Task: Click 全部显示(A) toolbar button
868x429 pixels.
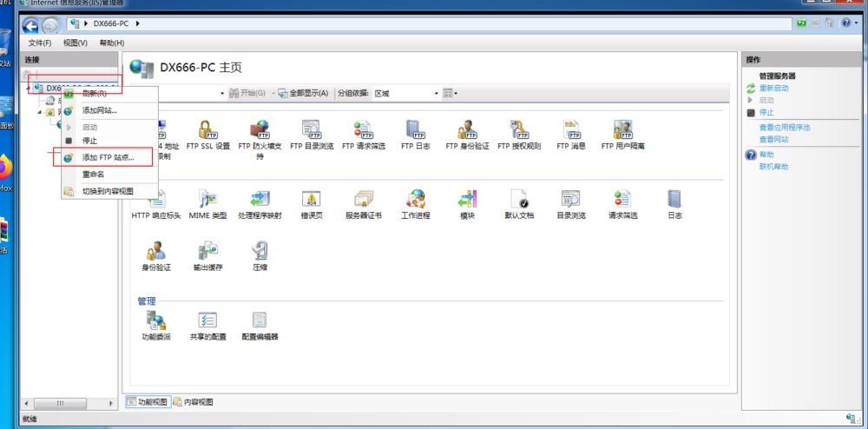Action: (303, 94)
